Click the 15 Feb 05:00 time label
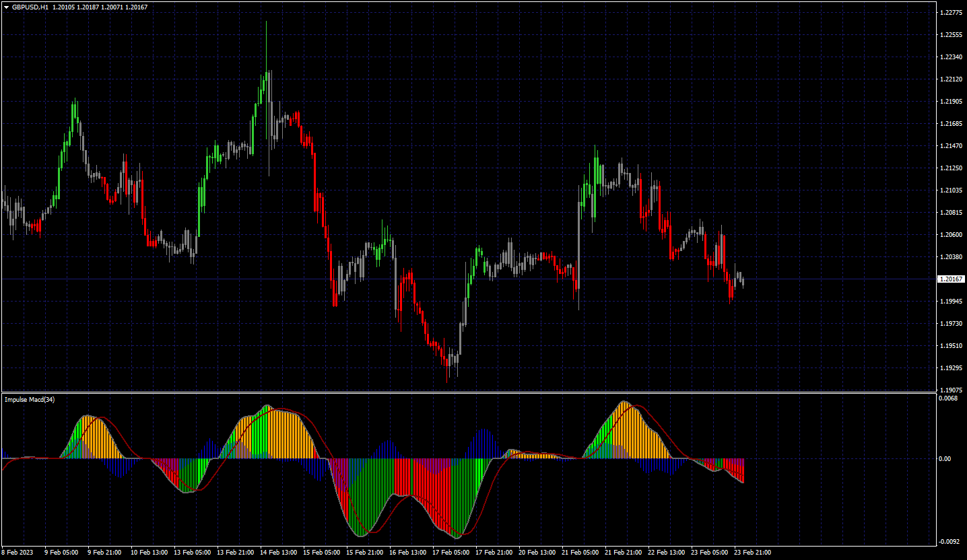The width and height of the screenshot is (967, 560). [322, 553]
